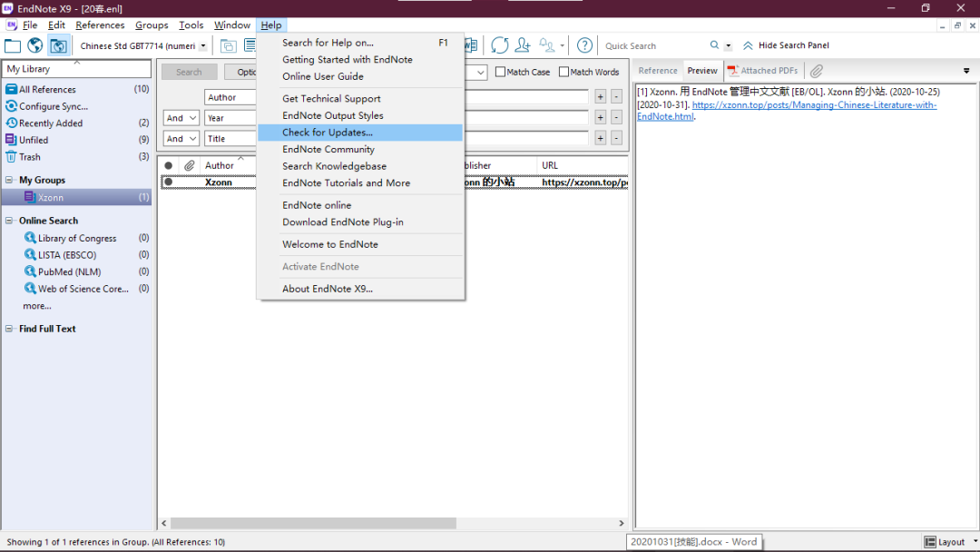980x552 pixels.
Task: Click the scroll right arrow of reference list
Action: click(622, 523)
